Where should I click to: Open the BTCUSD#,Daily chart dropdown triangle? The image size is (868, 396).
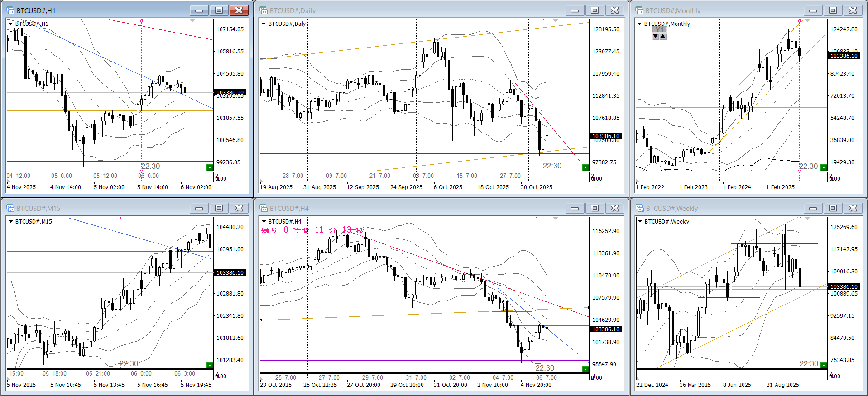pyautogui.click(x=264, y=24)
